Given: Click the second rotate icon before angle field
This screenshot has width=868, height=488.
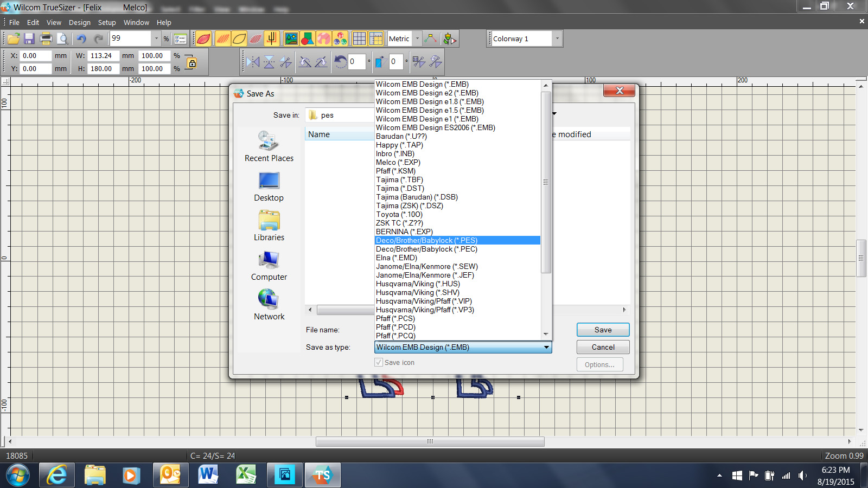Looking at the screenshot, I should (321, 62).
